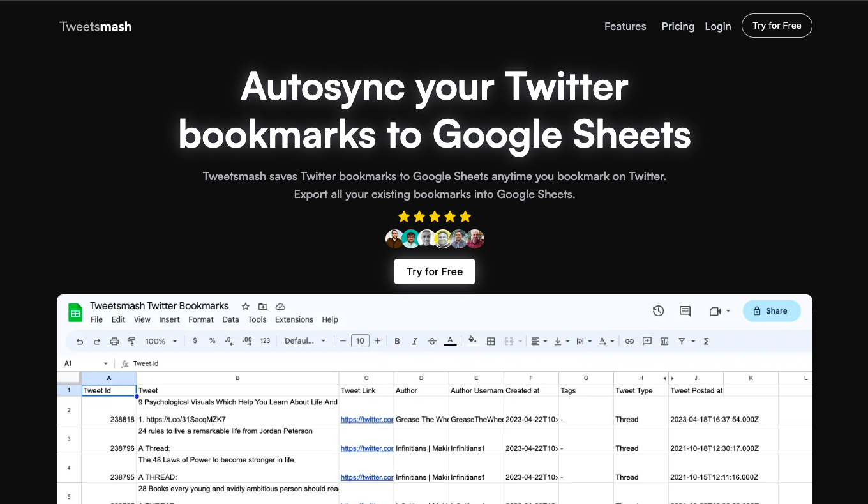868x504 pixels.
Task: Open more number formats (123)
Action: (x=266, y=341)
